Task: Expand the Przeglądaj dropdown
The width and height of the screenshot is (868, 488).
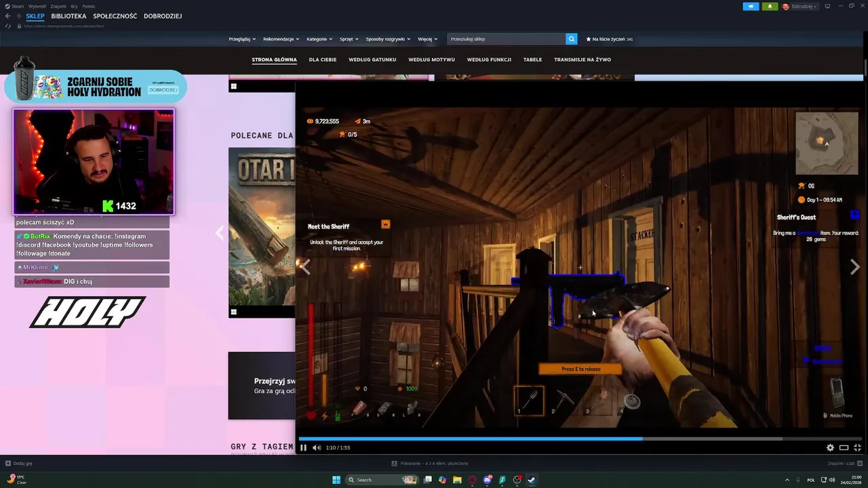Action: [x=242, y=39]
